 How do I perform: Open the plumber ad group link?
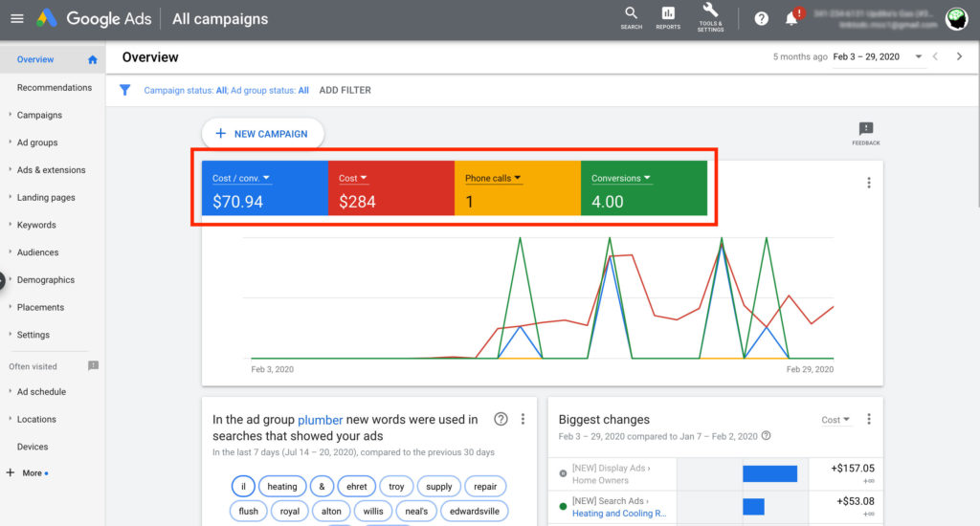[320, 420]
